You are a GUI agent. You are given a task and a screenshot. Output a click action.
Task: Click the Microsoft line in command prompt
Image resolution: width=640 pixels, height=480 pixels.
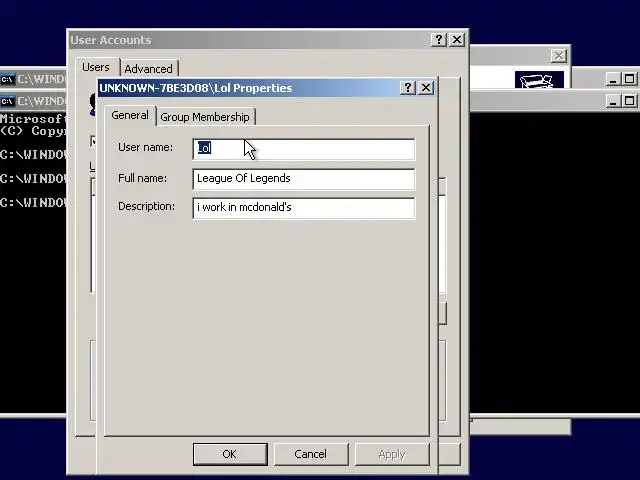(33, 119)
